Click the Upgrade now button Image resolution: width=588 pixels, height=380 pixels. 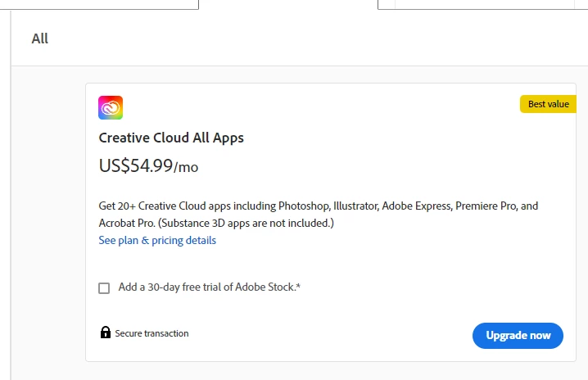[518, 335]
